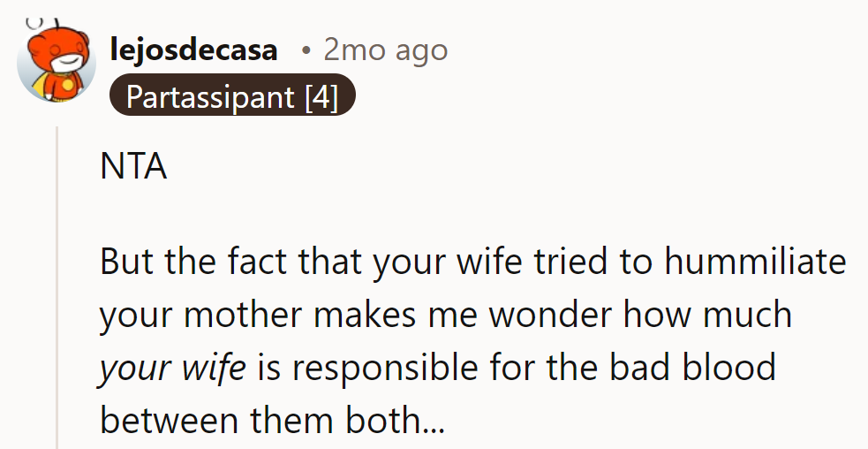Click the italic "your wife" text
Image resolution: width=868 pixels, height=449 pixels.
[172, 368]
